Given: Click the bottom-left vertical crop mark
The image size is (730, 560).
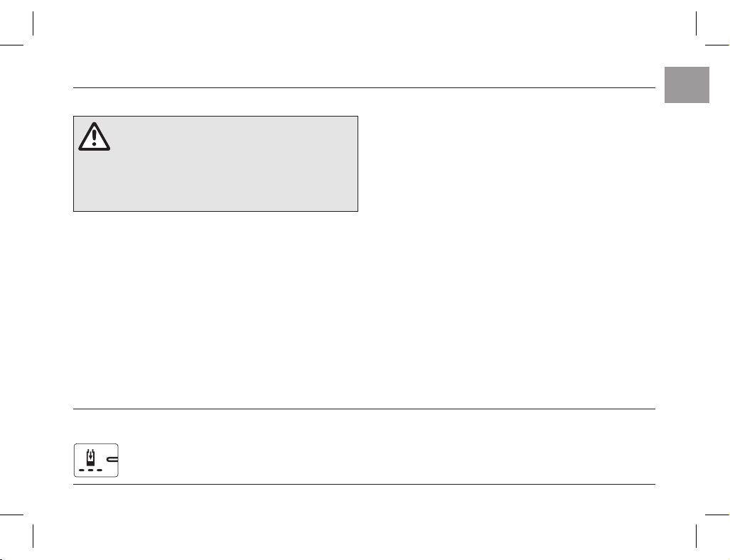Looking at the screenshot, I should [x=33, y=537].
